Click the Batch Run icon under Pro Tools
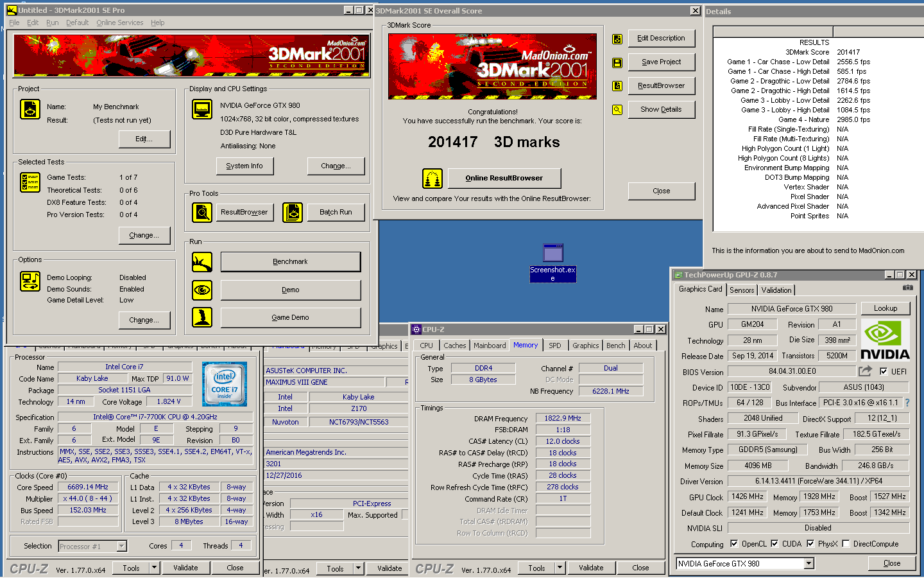The width and height of the screenshot is (924, 578). click(x=293, y=212)
